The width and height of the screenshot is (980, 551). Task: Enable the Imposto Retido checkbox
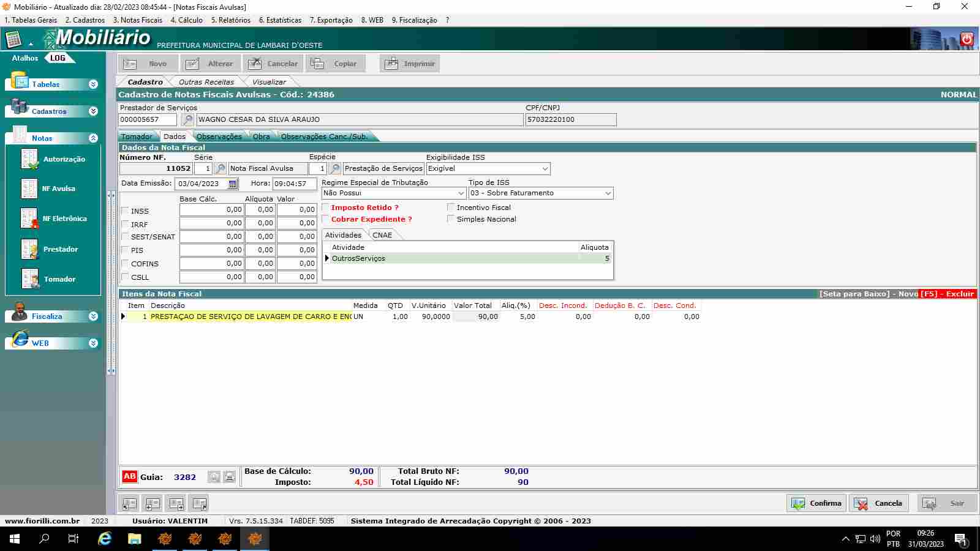pyautogui.click(x=326, y=208)
